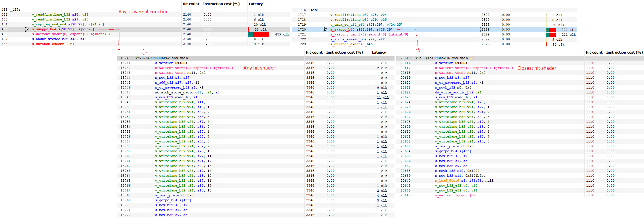Screen dimensions: 644x218
Task: Select line 20643 s_waitcnt lgkmcnt(0)
Action: [455, 195]
